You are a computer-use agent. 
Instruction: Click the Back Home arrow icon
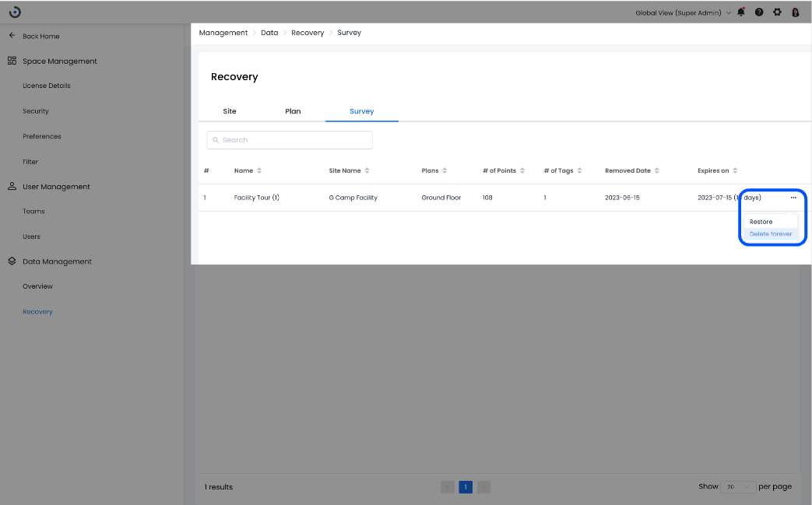coord(12,36)
